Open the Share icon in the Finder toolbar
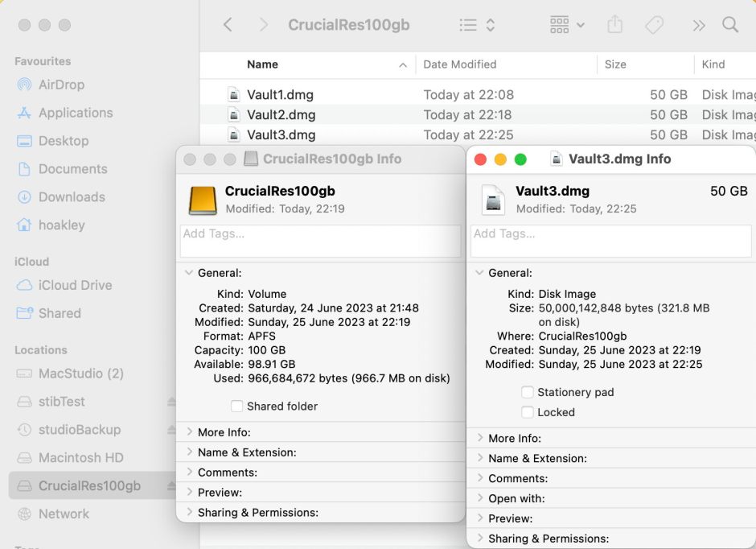This screenshot has height=549, width=756. coord(614,24)
